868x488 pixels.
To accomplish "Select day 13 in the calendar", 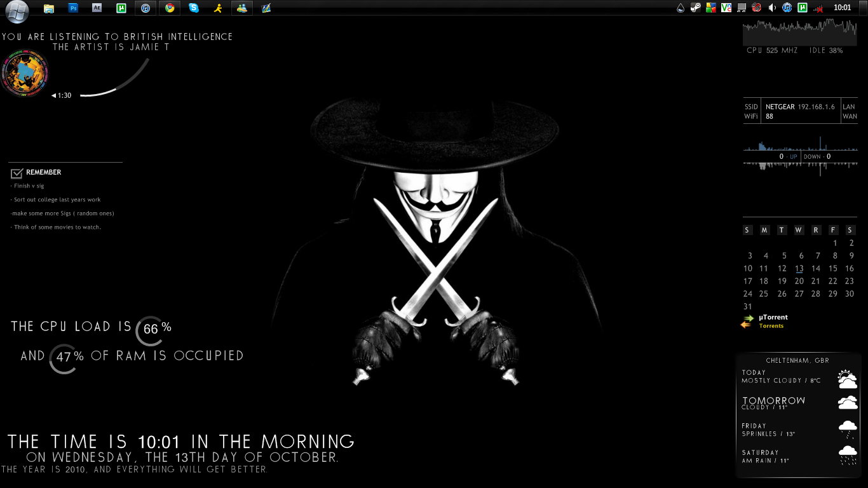I will 799,269.
